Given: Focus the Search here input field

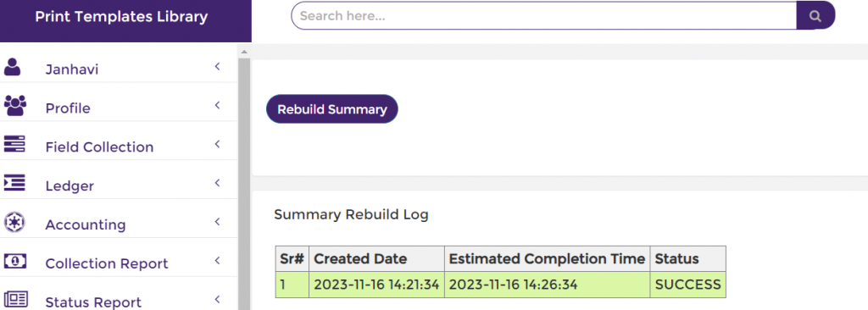Looking at the screenshot, I should click(543, 15).
